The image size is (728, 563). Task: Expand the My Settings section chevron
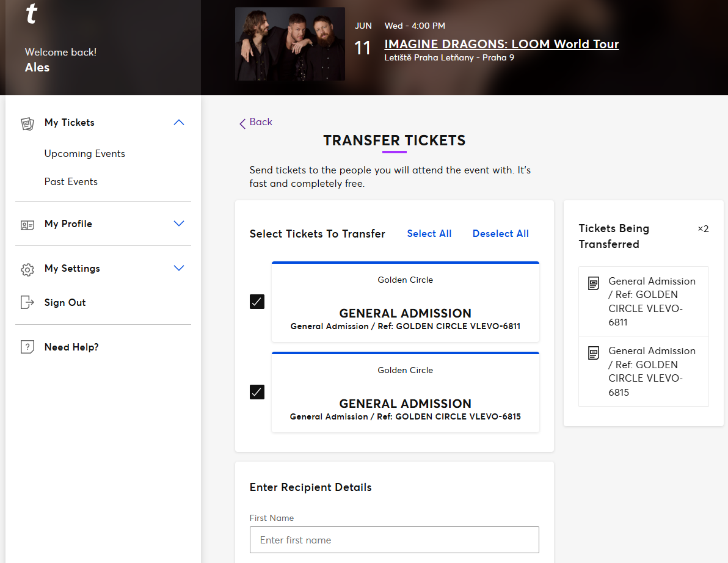coord(179,268)
